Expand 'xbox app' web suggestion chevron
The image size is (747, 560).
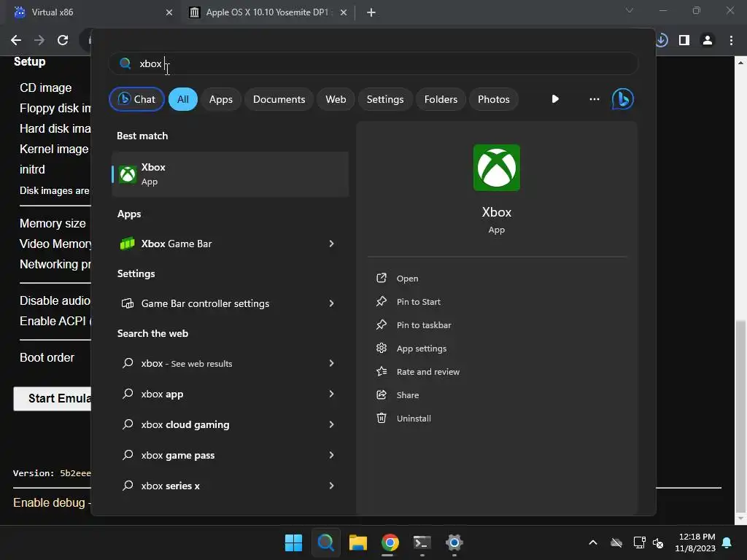(x=332, y=394)
